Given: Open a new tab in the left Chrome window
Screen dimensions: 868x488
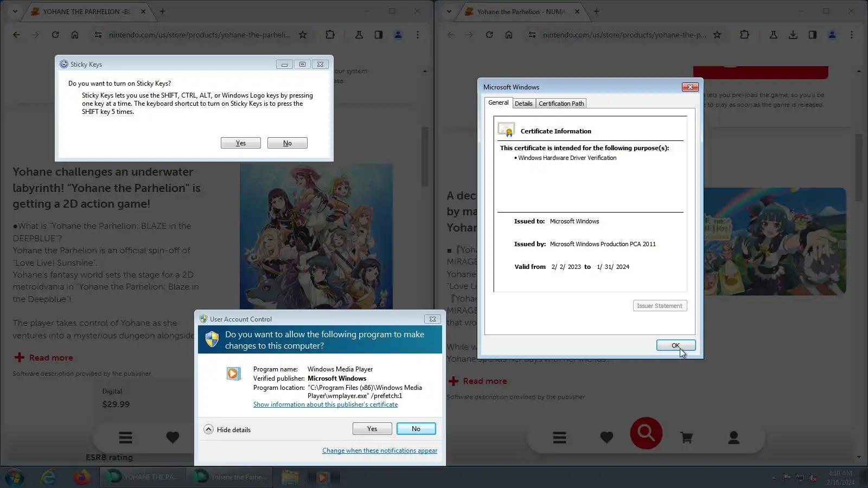Looking at the screenshot, I should click(162, 11).
